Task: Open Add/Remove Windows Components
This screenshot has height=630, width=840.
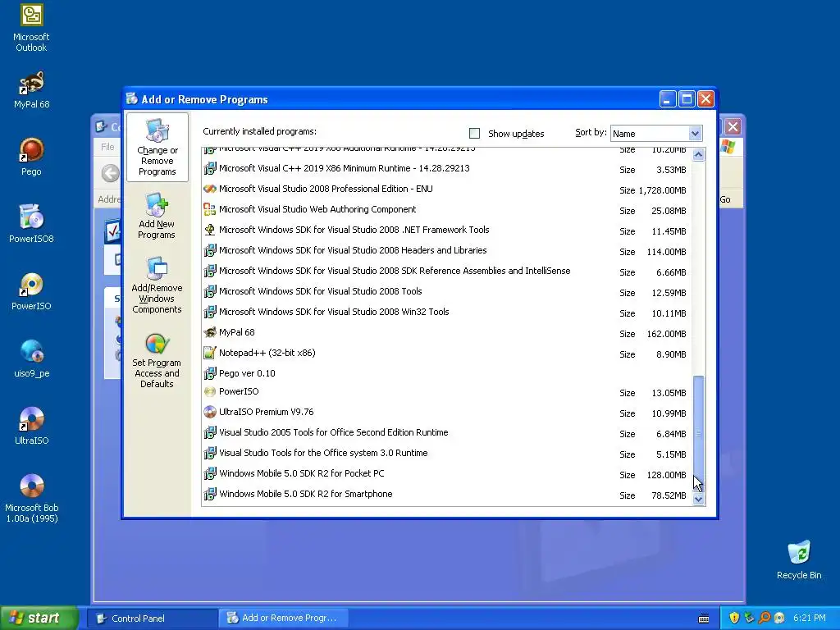Action: (157, 285)
